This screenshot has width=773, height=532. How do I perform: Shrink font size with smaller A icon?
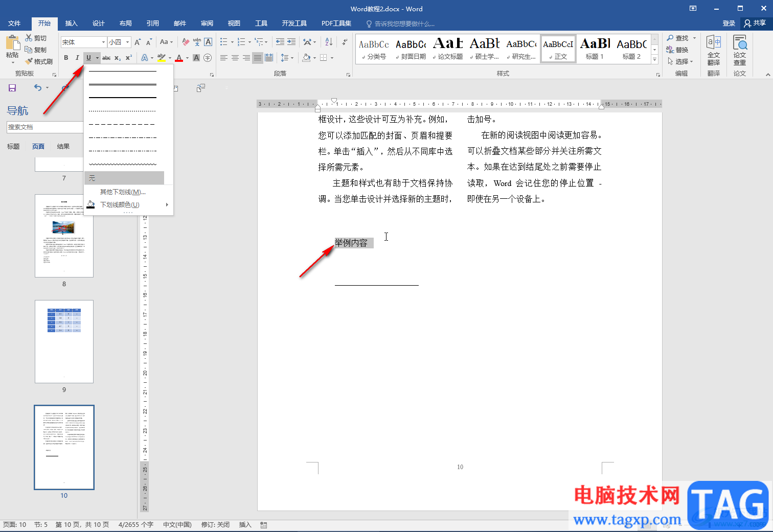pyautogui.click(x=149, y=42)
